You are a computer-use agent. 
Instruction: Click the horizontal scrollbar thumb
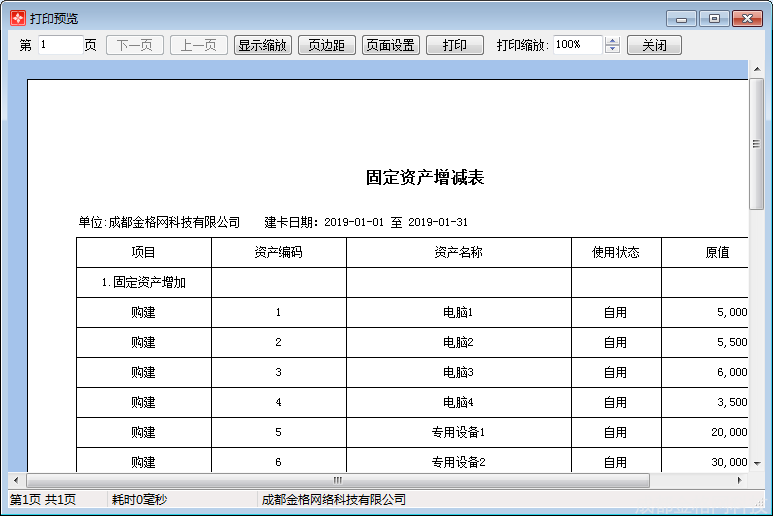click(337, 480)
